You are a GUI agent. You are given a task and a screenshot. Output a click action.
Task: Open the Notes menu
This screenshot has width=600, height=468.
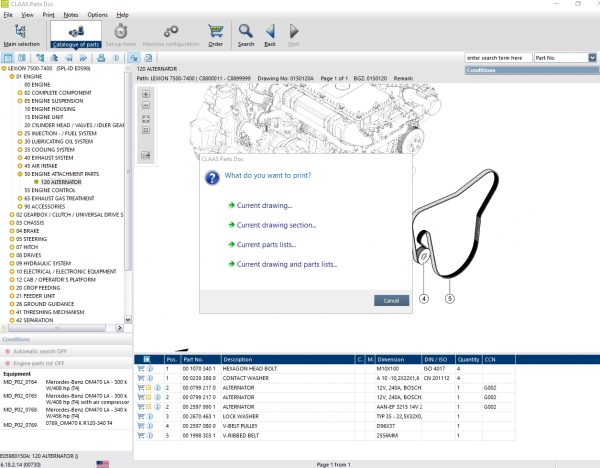pyautogui.click(x=70, y=15)
